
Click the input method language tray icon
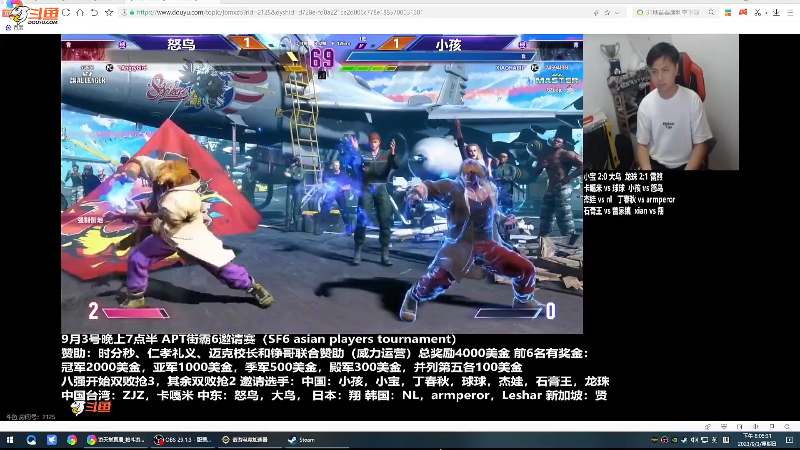click(714, 440)
